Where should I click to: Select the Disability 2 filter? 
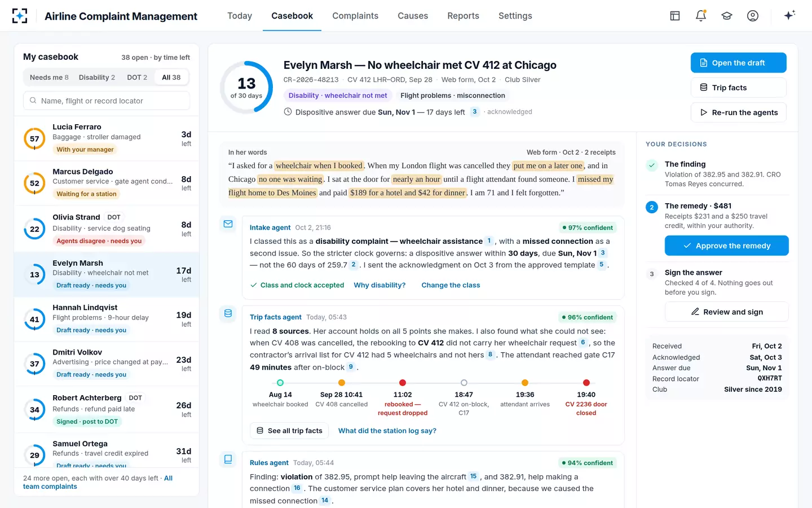pyautogui.click(x=97, y=77)
